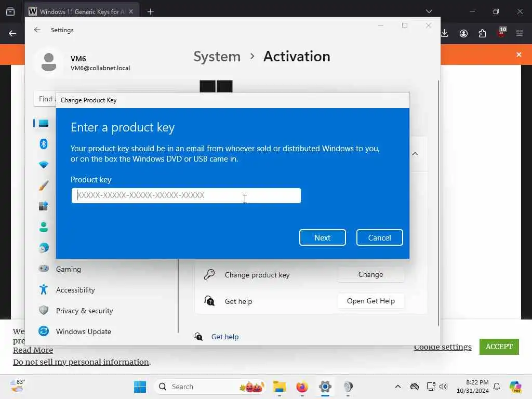The width and height of the screenshot is (532, 399).
Task: Open a new Firefox tab
Action: click(150, 12)
